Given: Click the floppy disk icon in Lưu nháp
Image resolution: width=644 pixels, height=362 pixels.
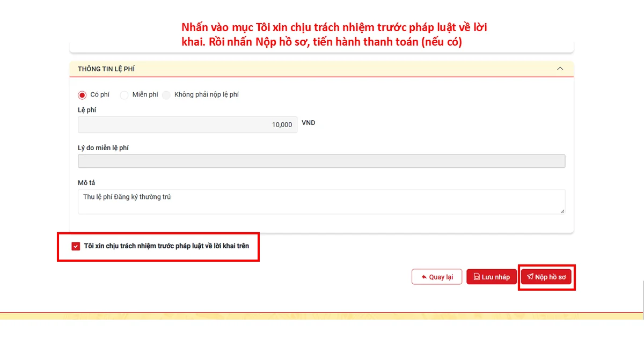Looking at the screenshot, I should pyautogui.click(x=476, y=277).
